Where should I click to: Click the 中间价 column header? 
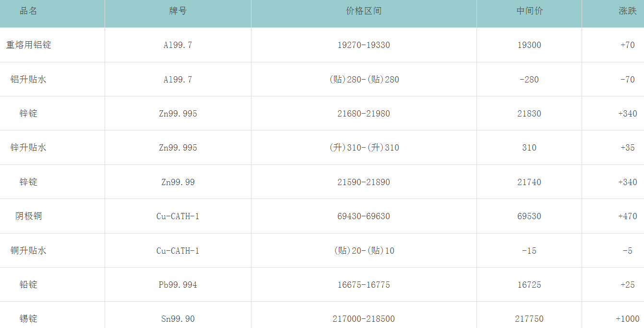[x=529, y=11]
